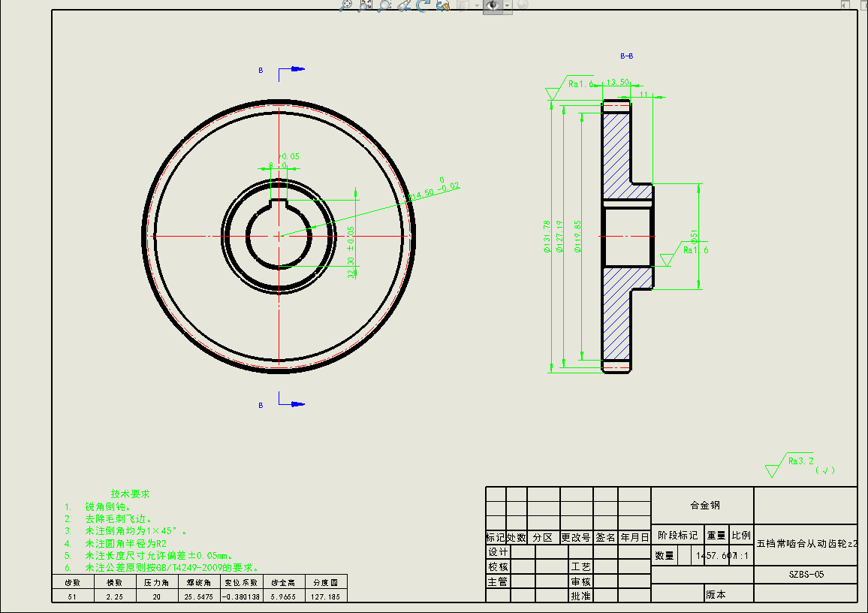Click the SZBS-05 drawing number cell
Viewport: 868px width, 613px height.
(x=806, y=574)
